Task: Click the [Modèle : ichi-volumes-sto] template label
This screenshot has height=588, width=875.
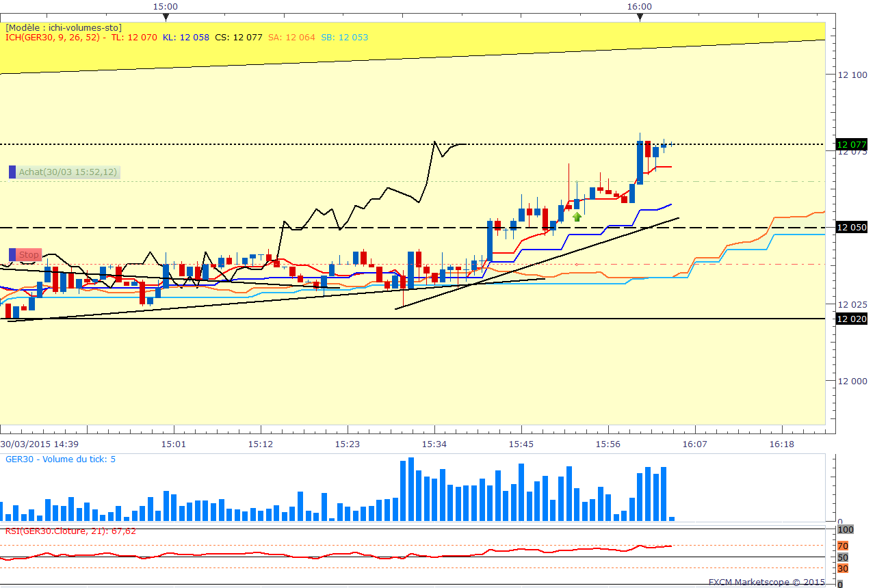Action: (x=64, y=27)
